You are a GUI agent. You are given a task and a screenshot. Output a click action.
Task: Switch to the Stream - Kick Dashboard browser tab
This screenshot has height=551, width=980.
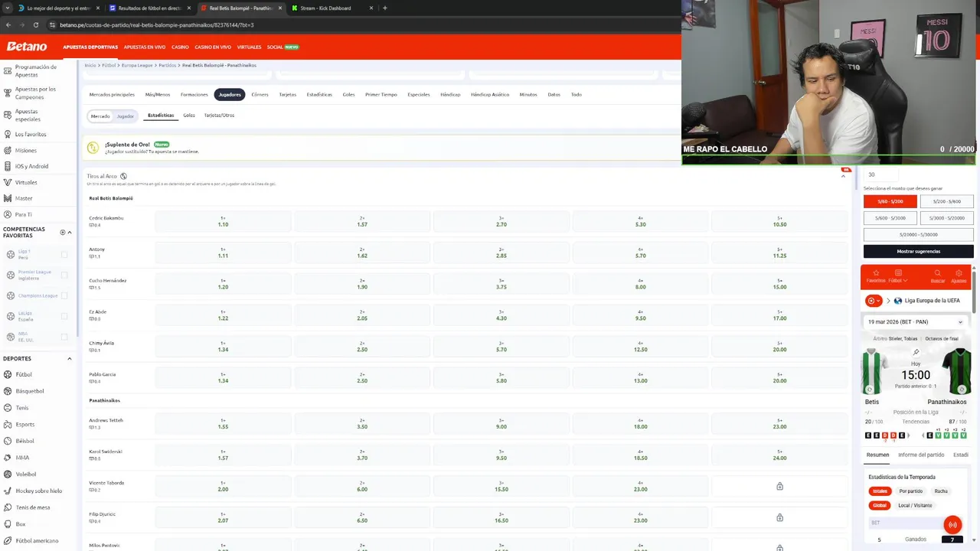[332, 8]
